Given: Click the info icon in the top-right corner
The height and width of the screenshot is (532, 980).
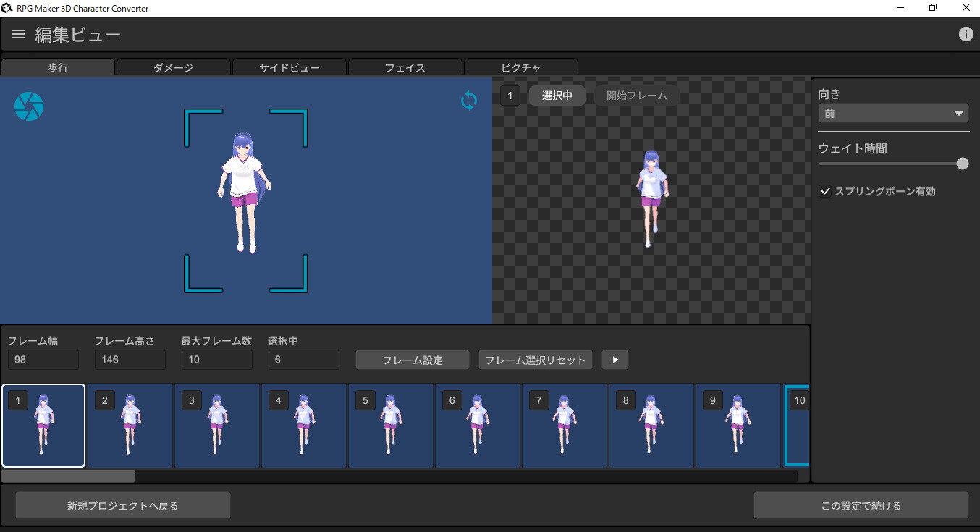Looking at the screenshot, I should click(966, 33).
